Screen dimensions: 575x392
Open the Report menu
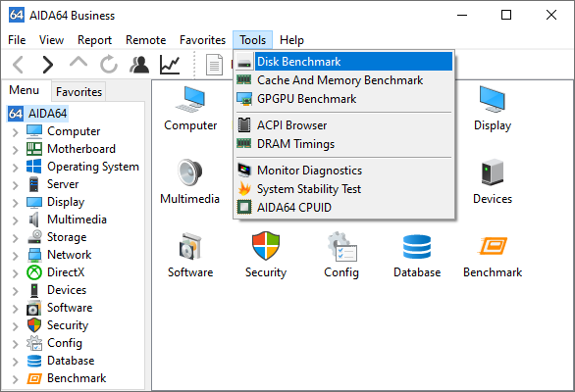click(94, 40)
